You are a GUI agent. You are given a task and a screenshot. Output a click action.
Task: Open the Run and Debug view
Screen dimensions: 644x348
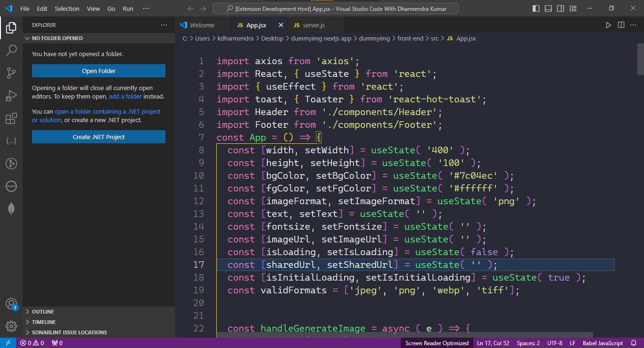pos(11,96)
